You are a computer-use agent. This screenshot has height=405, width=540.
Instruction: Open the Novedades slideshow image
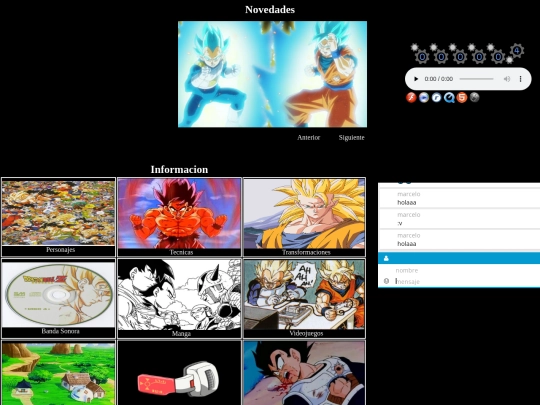click(272, 74)
